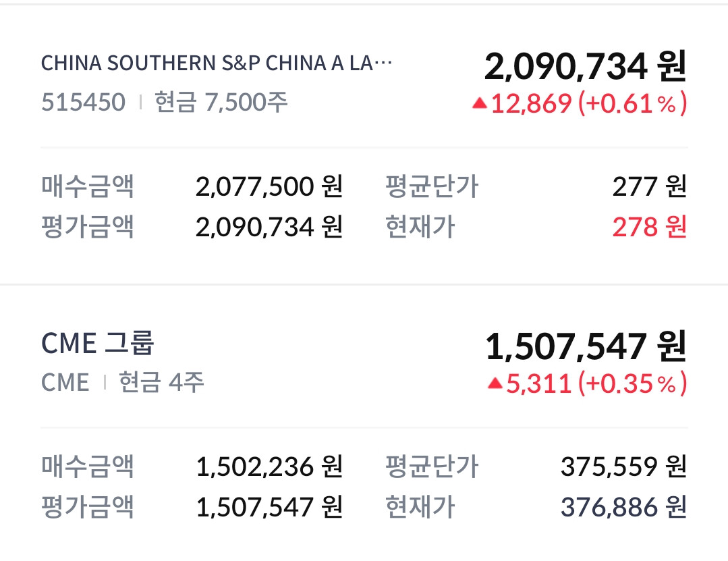Tap the 현금 7,500주 share count
Image resolution: width=728 pixels, height=561 pixels.
[x=221, y=103]
